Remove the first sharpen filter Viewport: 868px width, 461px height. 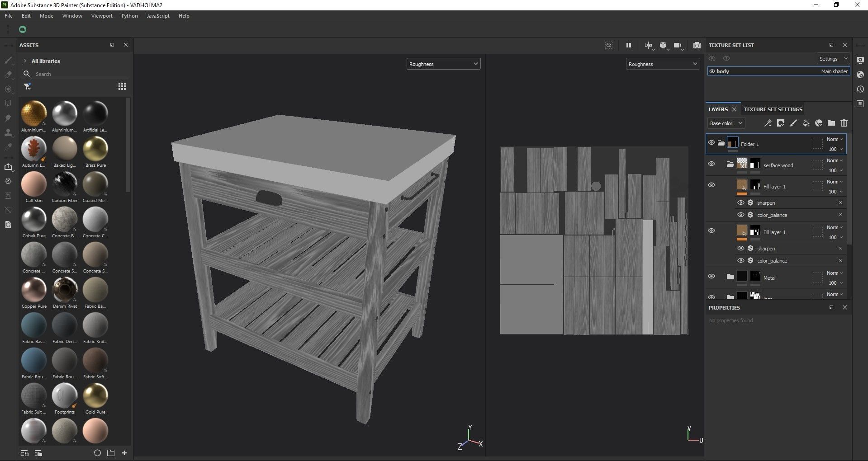(840, 202)
